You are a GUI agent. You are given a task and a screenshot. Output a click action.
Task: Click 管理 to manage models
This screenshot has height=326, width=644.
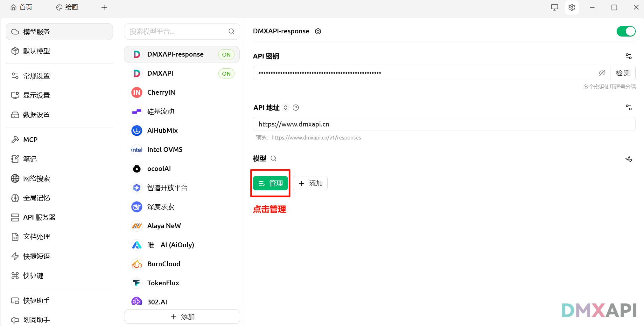(x=270, y=183)
